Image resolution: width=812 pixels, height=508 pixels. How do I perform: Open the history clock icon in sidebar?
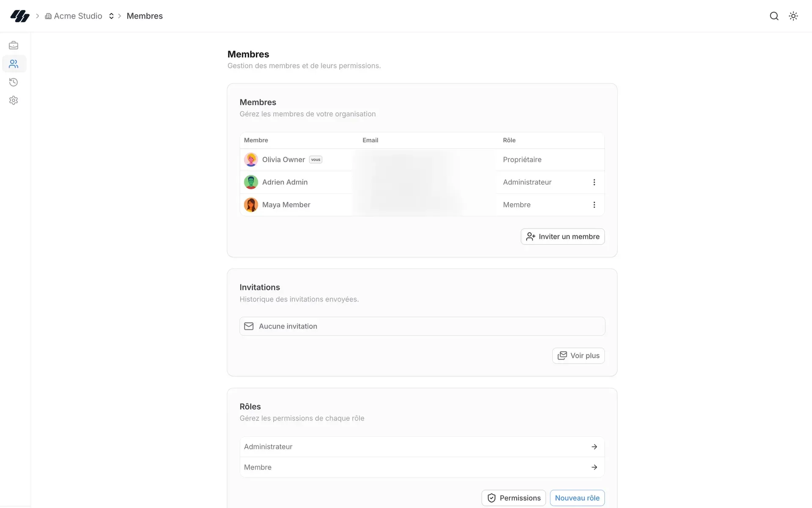tap(14, 82)
